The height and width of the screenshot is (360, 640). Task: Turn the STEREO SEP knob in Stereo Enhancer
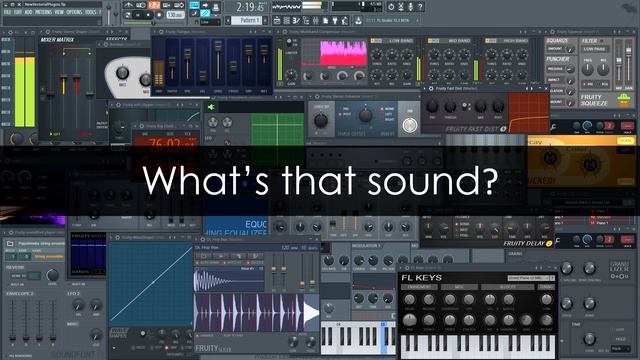click(321, 120)
